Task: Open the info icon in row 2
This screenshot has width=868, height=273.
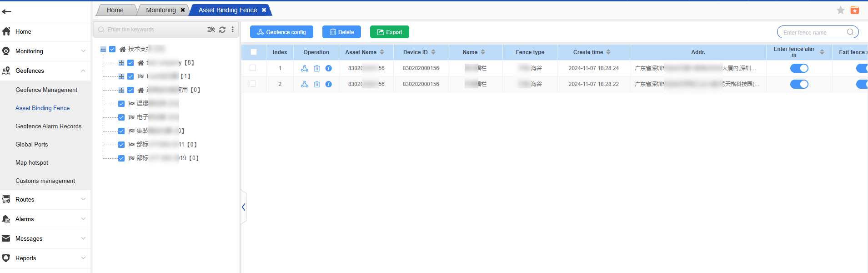Action: point(328,84)
